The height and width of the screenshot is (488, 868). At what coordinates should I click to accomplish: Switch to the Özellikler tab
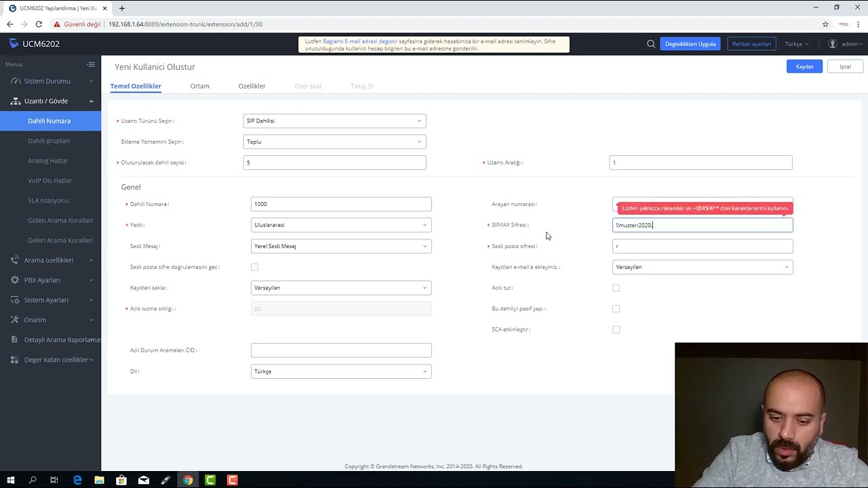click(252, 86)
